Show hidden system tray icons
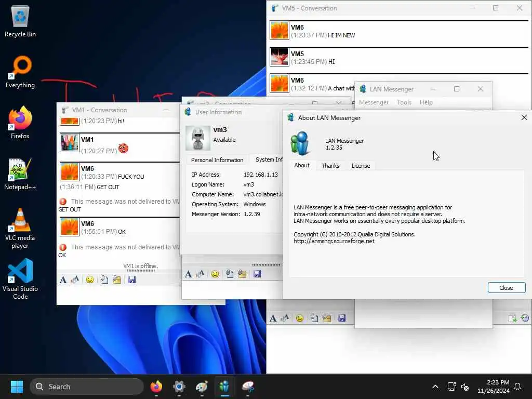The height and width of the screenshot is (399, 532). (435, 387)
